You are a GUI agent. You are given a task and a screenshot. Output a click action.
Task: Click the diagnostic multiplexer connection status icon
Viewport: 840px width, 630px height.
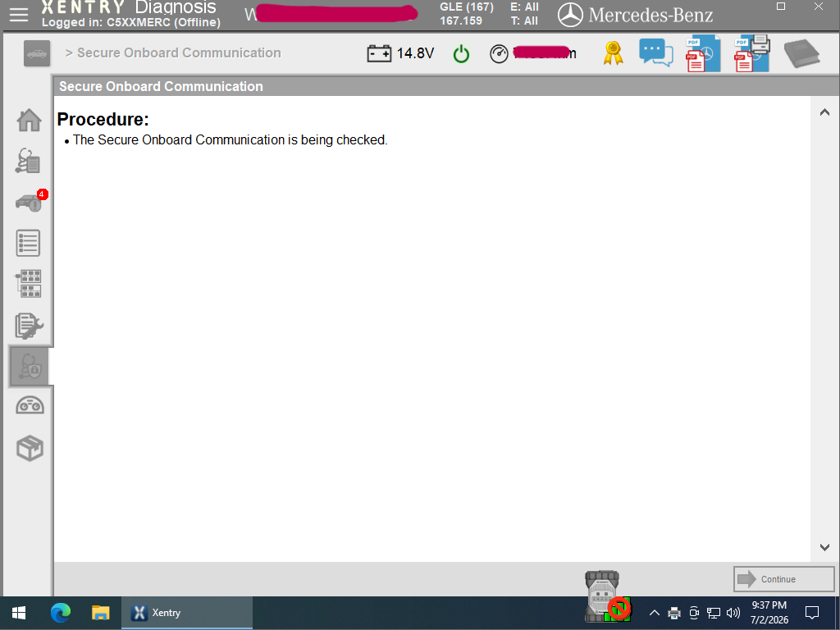[607, 596]
